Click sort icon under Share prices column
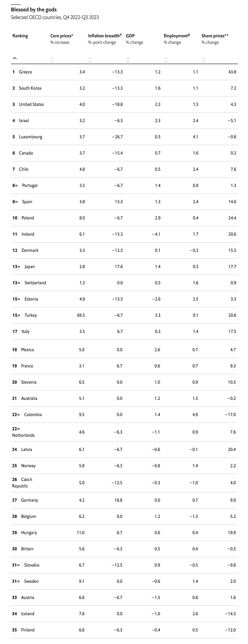Image resolution: width=248 pixels, height=644 pixels. (203, 60)
